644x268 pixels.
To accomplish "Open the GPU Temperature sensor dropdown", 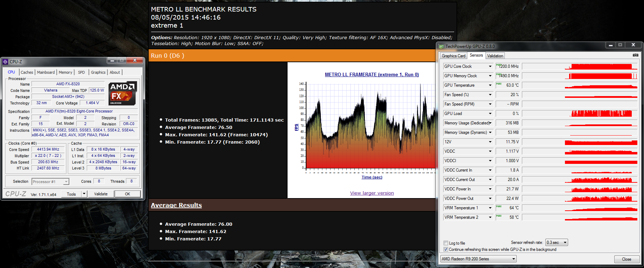I will (x=490, y=85).
